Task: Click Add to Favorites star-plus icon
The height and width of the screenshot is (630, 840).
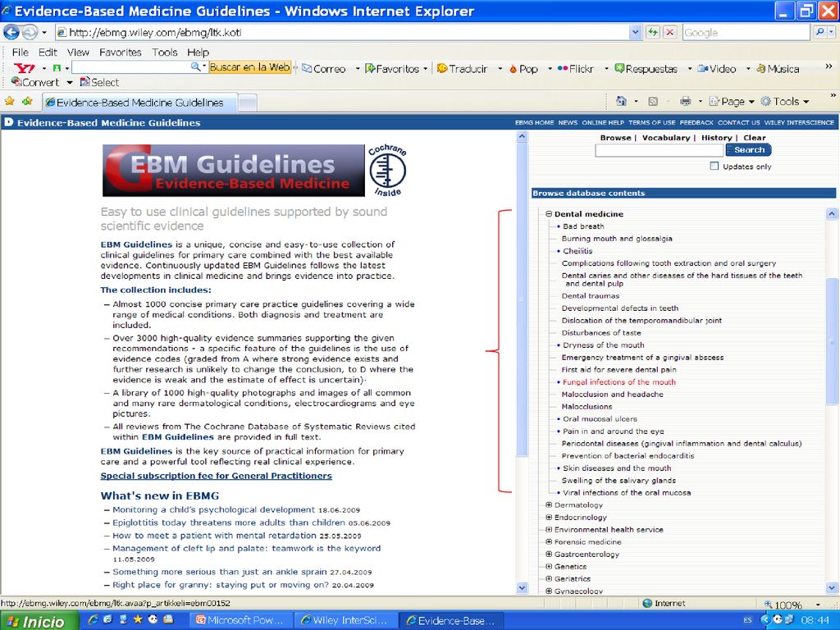Action: pyautogui.click(x=27, y=101)
